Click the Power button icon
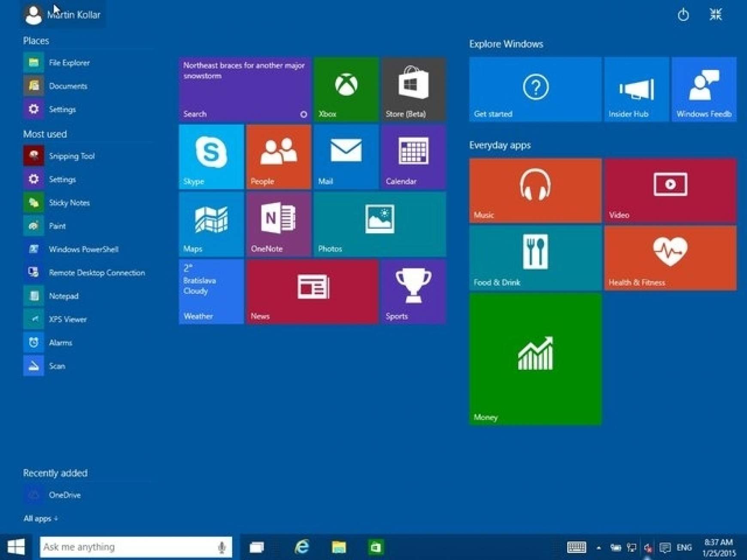The image size is (747, 560). pyautogui.click(x=683, y=15)
